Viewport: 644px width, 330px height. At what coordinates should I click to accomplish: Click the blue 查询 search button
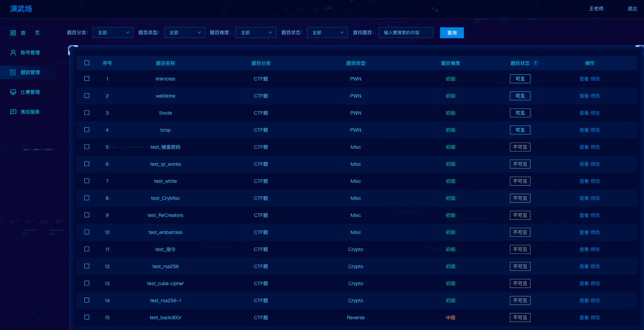[x=451, y=33]
